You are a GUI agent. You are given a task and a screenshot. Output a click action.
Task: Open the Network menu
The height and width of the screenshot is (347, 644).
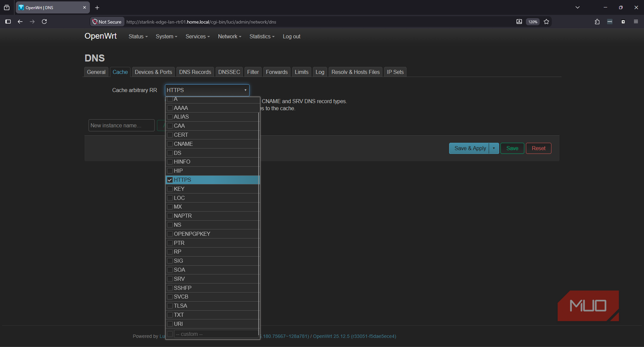(229, 36)
